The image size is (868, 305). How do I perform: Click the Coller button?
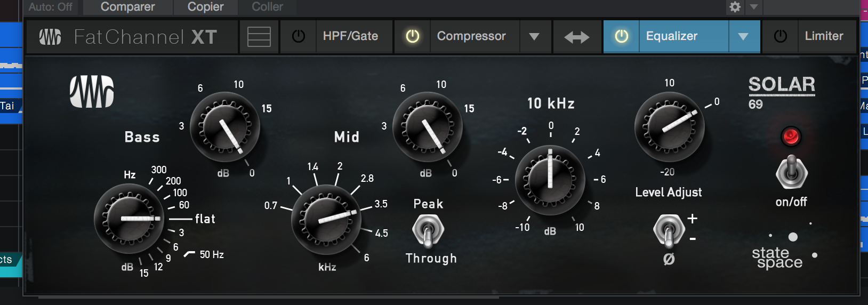click(x=268, y=7)
